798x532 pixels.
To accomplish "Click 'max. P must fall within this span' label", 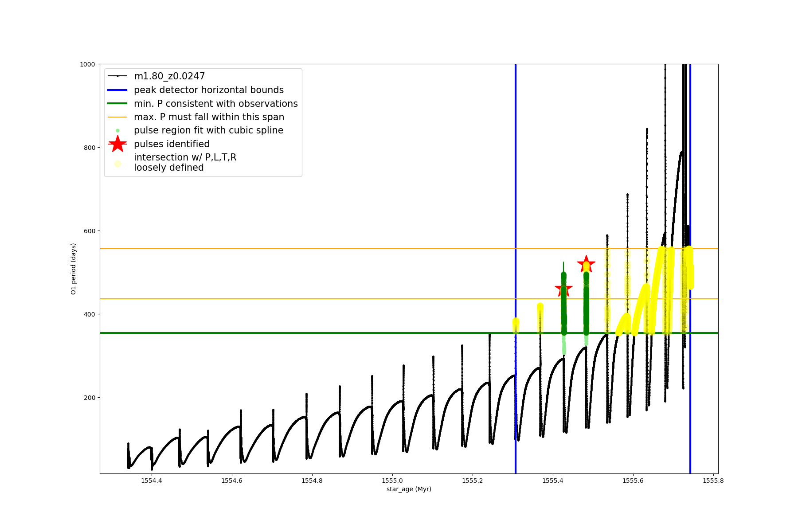I will click(x=209, y=117).
